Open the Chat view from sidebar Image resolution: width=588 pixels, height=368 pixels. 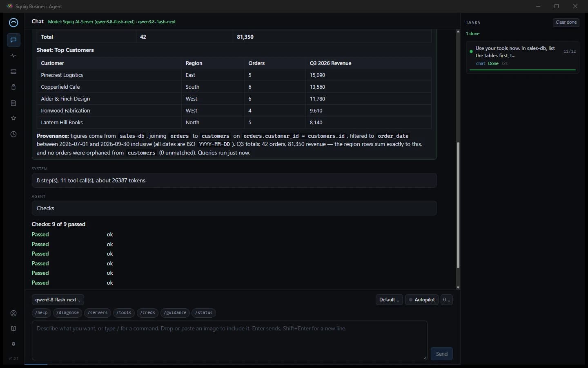click(x=13, y=40)
